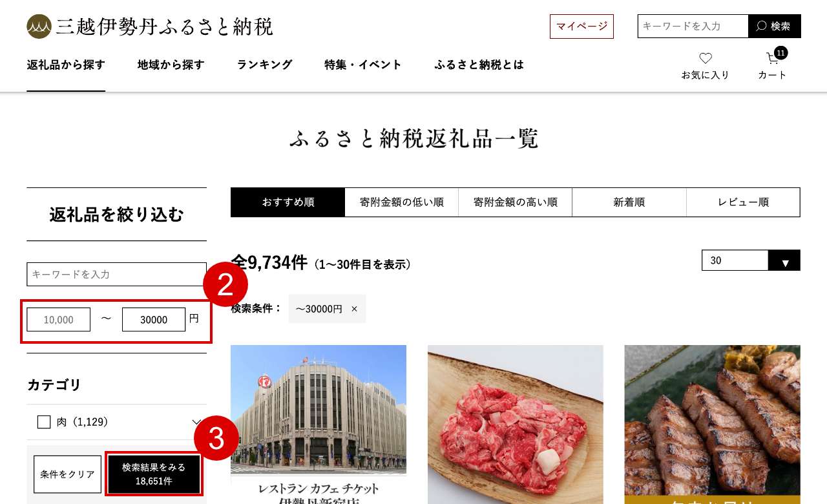Go to ランキング menu item
The height and width of the screenshot is (504, 827).
[264, 65]
